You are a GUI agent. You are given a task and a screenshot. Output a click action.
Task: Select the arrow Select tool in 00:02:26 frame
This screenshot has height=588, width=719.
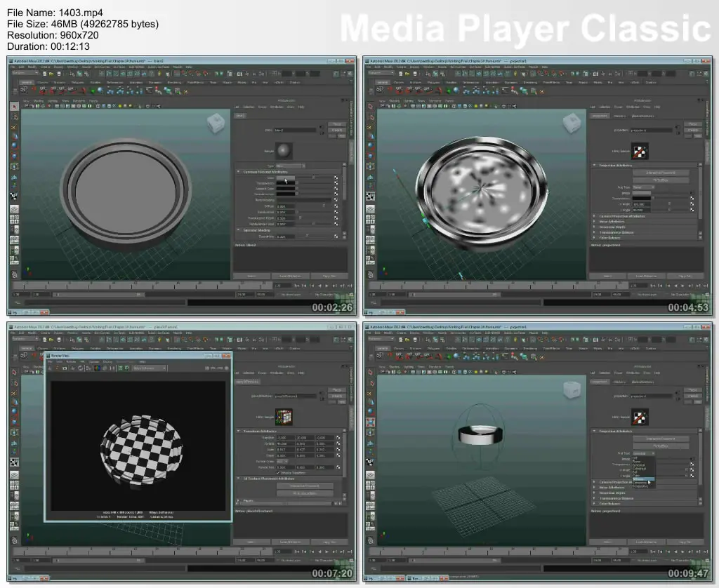pos(14,107)
